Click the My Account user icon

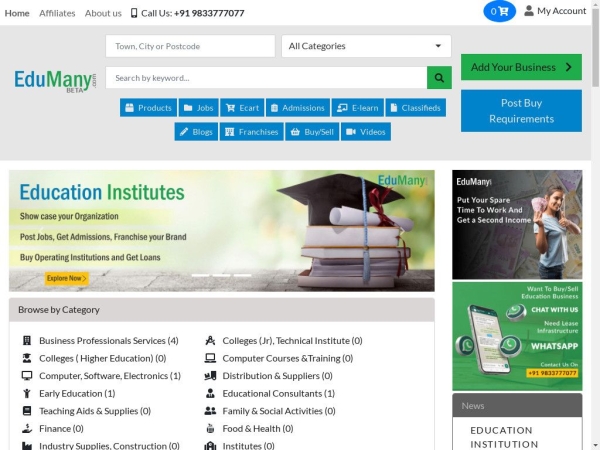pyautogui.click(x=528, y=11)
